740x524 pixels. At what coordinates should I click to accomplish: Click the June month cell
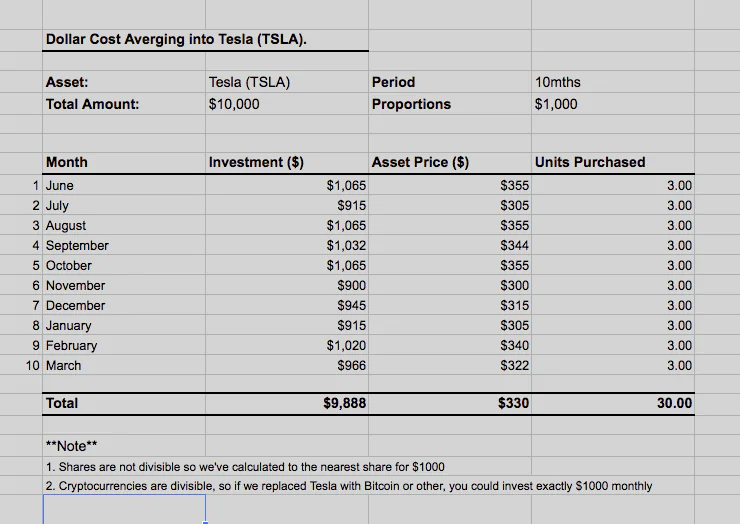pos(124,185)
